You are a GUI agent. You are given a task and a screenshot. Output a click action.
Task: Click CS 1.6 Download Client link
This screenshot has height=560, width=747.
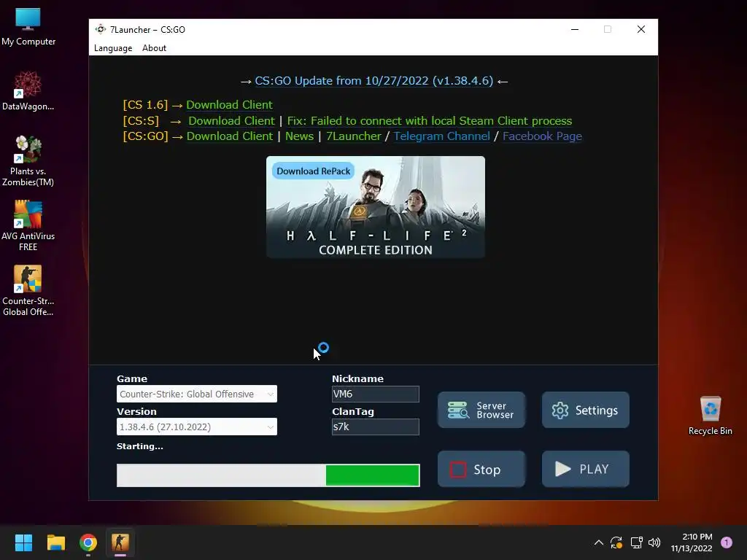point(229,105)
